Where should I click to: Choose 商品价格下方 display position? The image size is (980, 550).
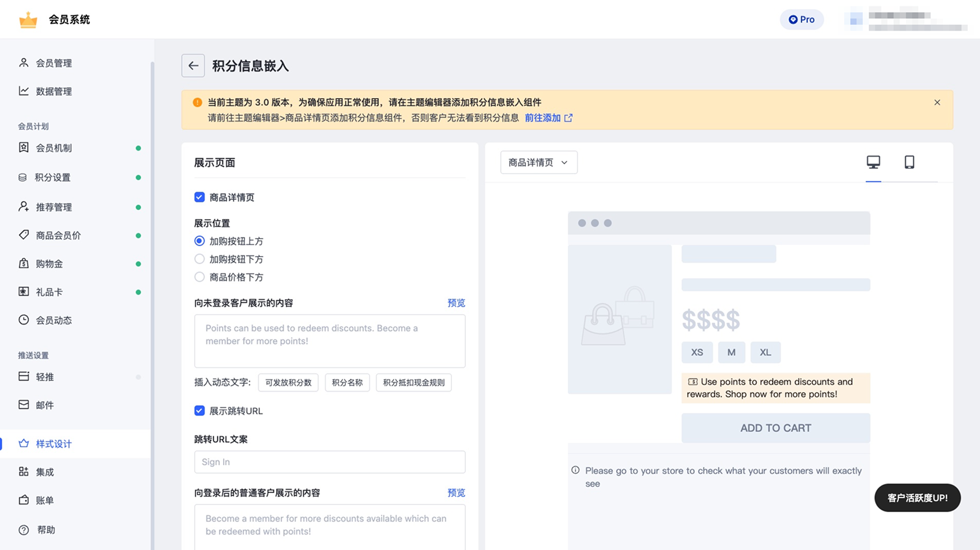point(199,277)
